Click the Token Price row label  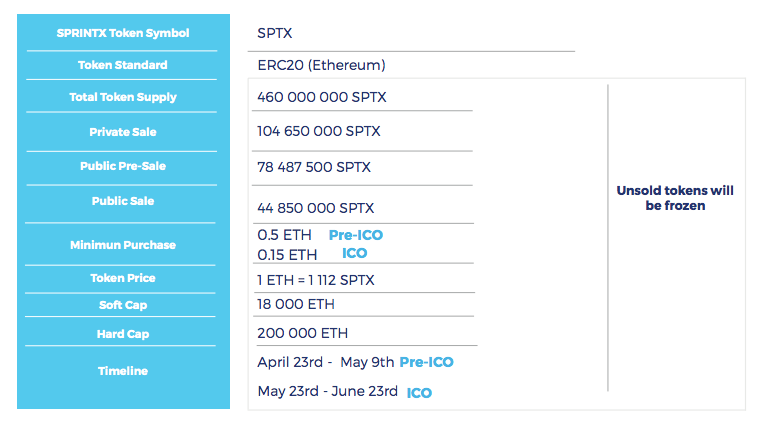pyautogui.click(x=123, y=278)
